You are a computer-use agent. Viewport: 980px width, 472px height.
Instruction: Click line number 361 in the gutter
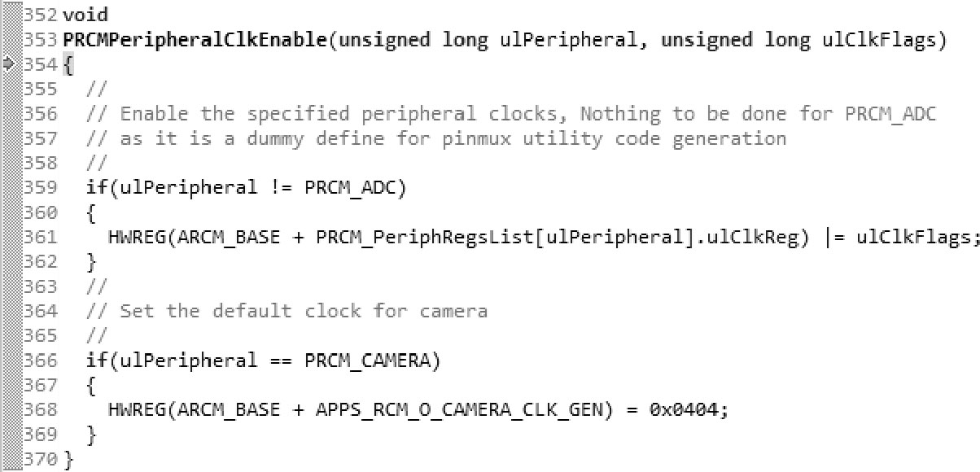click(x=41, y=238)
